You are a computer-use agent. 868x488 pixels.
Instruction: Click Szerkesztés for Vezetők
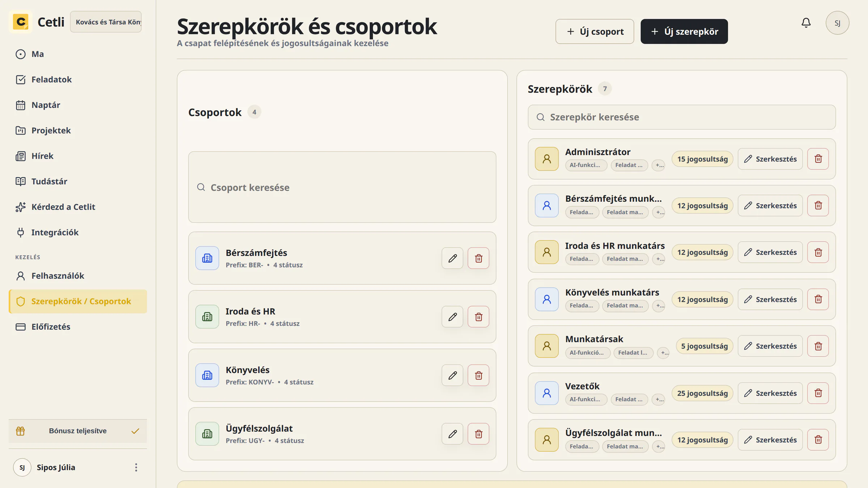[x=770, y=393]
